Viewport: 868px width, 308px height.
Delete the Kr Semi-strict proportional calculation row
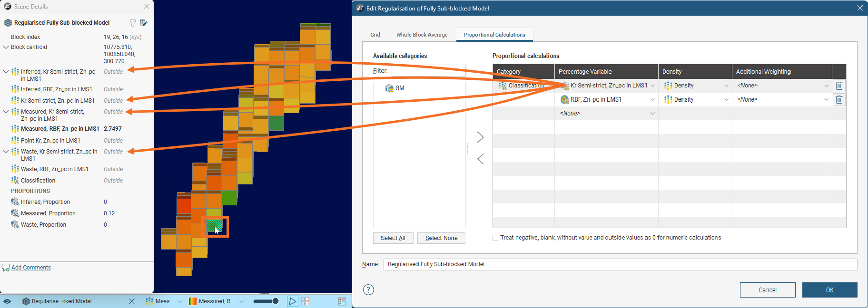click(839, 86)
